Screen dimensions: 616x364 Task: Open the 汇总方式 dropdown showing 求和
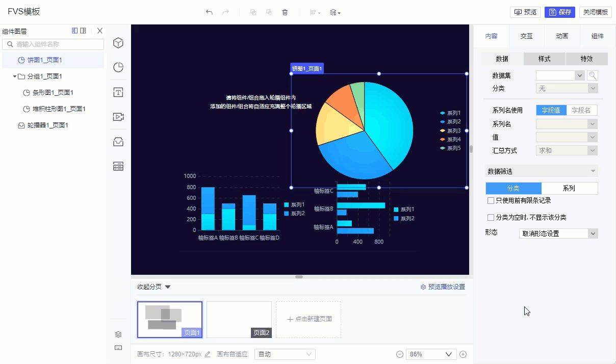(x=567, y=150)
